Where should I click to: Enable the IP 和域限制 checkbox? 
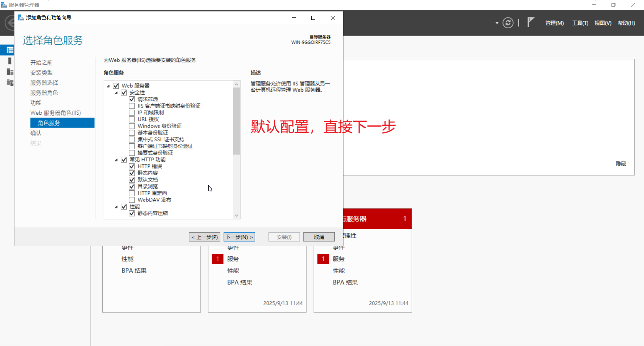[132, 112]
